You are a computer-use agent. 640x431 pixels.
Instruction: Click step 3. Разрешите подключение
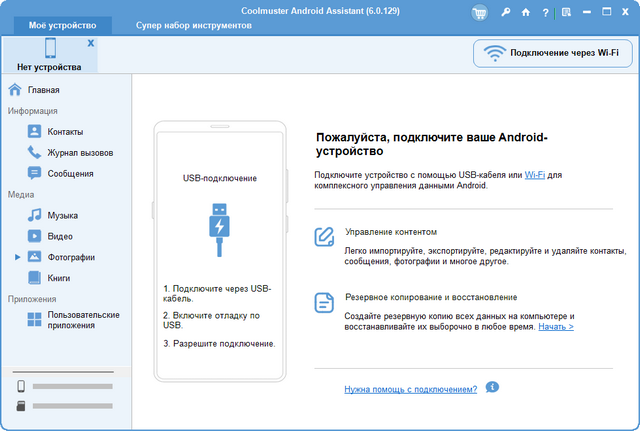click(x=219, y=344)
